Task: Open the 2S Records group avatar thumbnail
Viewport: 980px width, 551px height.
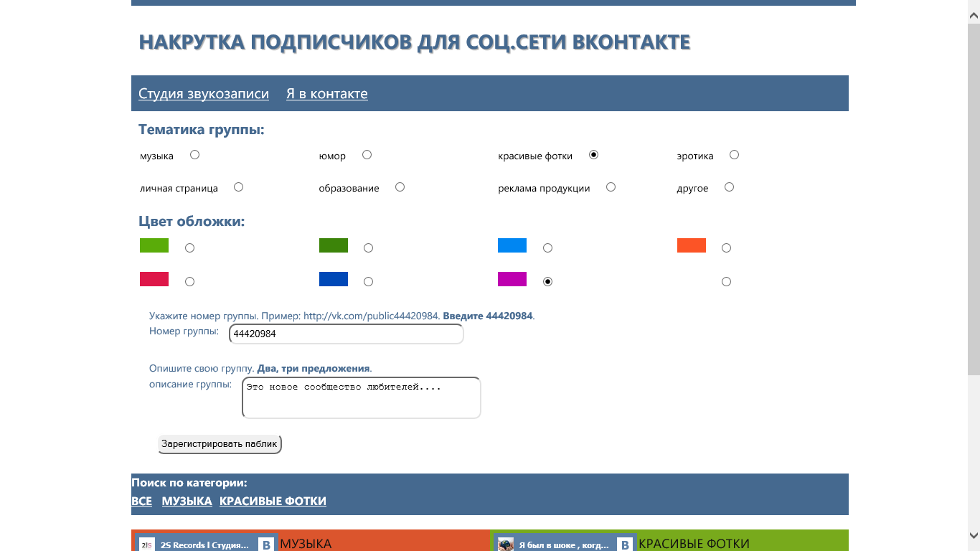Action: [x=146, y=545]
